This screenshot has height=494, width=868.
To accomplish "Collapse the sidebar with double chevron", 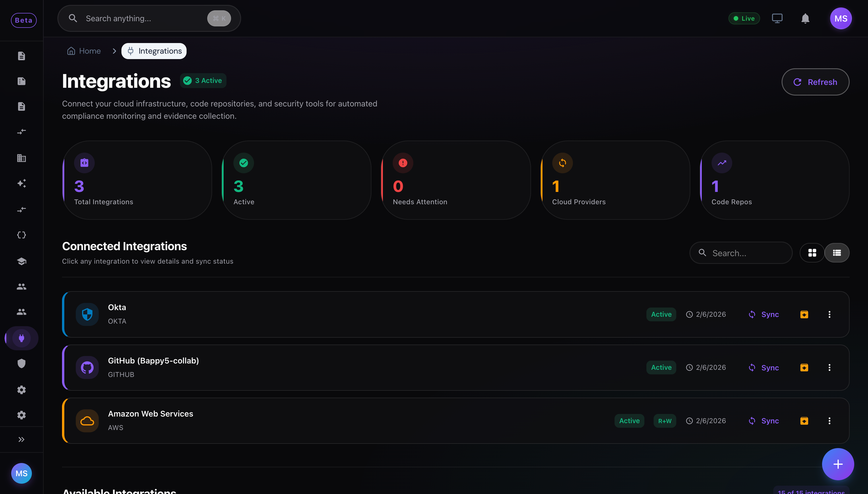I will click(22, 439).
